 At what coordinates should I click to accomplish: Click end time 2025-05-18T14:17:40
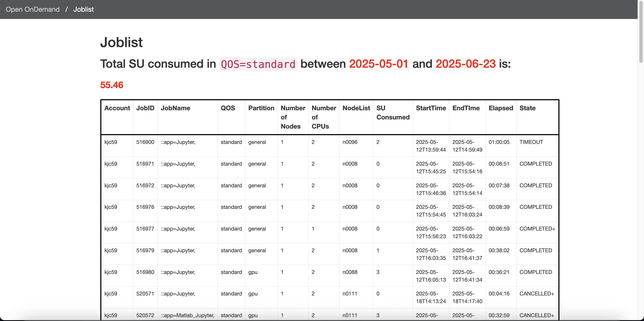[x=467, y=297]
